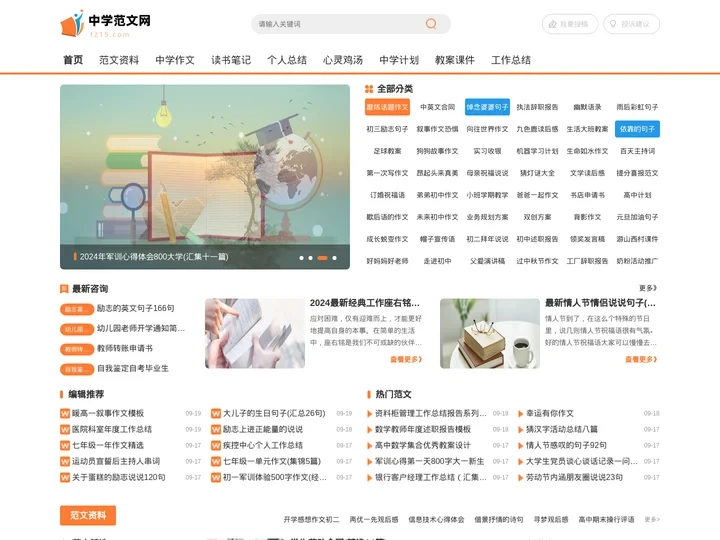
Task: Open the 心灵鸡汤 navigation item
Action: click(343, 60)
